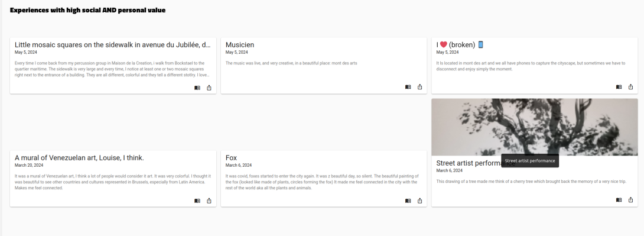Click the cherry tree drawing description text
The height and width of the screenshot is (236, 644).
click(531, 182)
